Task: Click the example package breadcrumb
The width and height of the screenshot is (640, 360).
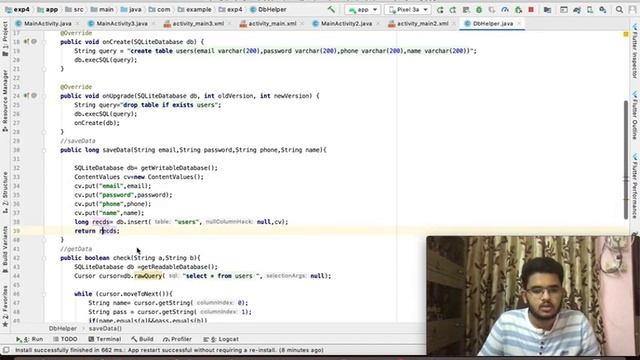Action: [194, 9]
